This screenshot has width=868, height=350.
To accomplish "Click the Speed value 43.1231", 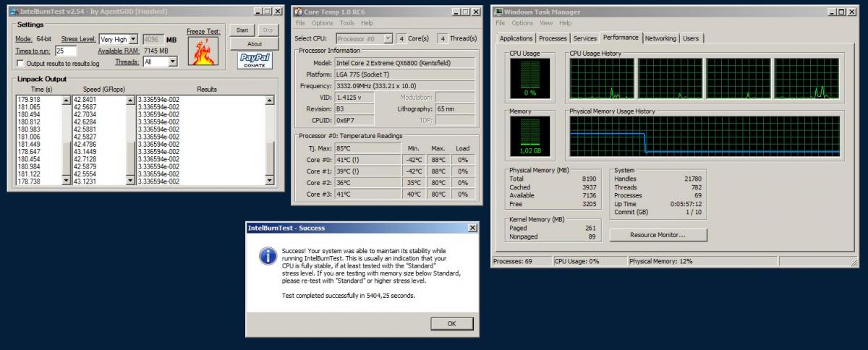I will tap(85, 182).
